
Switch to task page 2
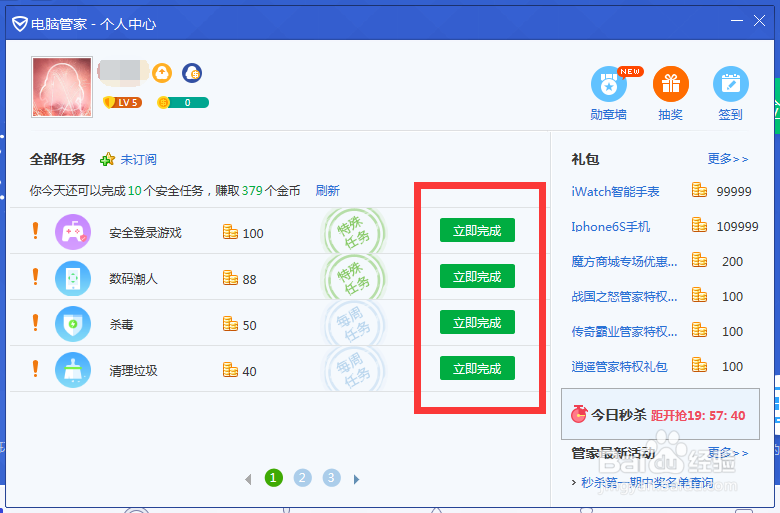[x=302, y=478]
